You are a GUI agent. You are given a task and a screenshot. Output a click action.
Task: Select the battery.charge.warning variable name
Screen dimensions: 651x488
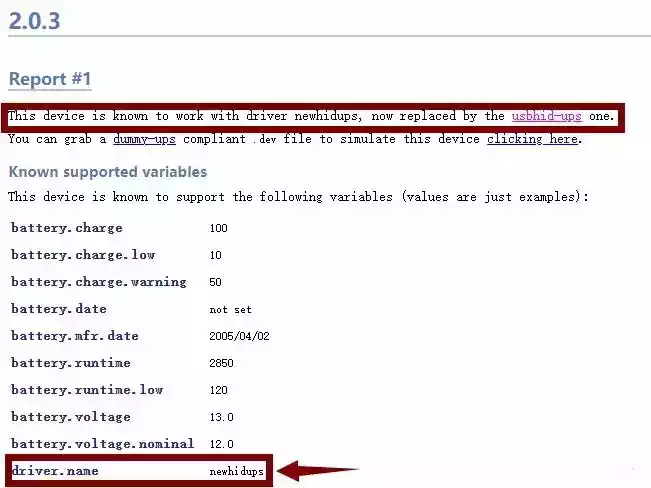pyautogui.click(x=98, y=282)
